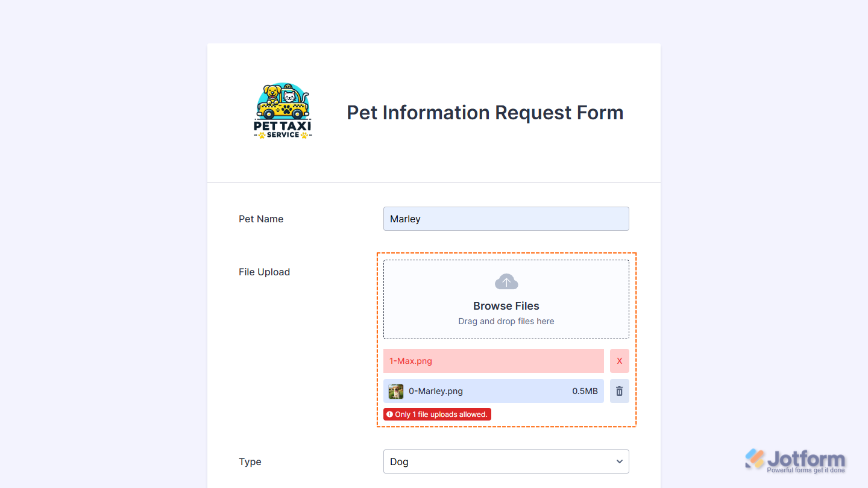The height and width of the screenshot is (488, 868).
Task: Click the 'Drag and drop files here' text
Action: [506, 321]
